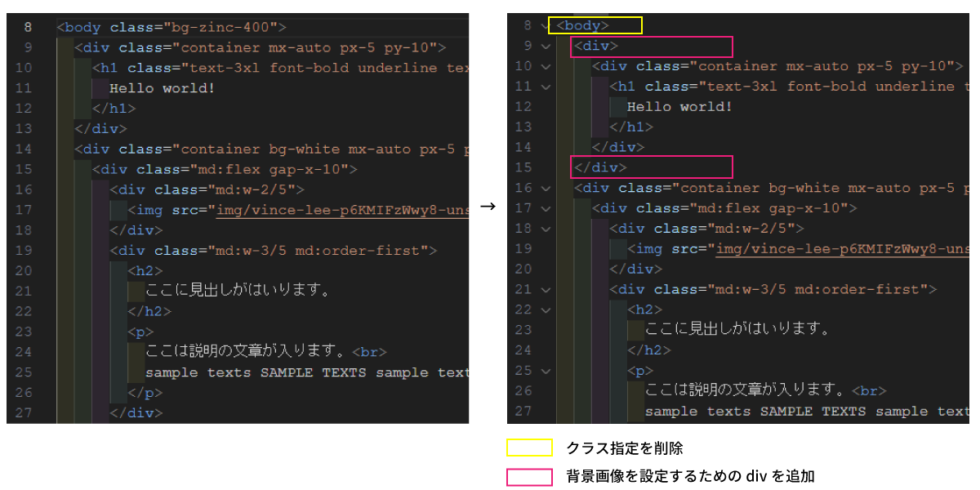Screen dimensions: 980x490
Task: Fold the md:w-3/5 div on right editor line 21
Action: pyautogui.click(x=546, y=290)
